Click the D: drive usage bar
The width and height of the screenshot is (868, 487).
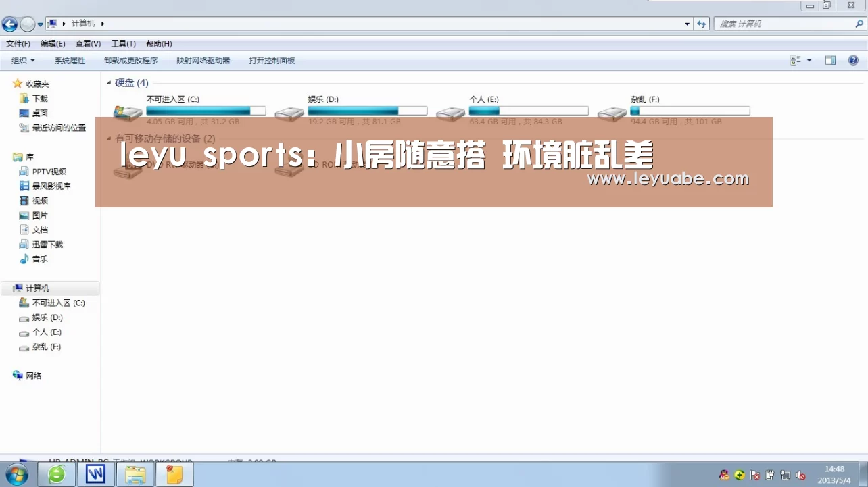coord(368,111)
